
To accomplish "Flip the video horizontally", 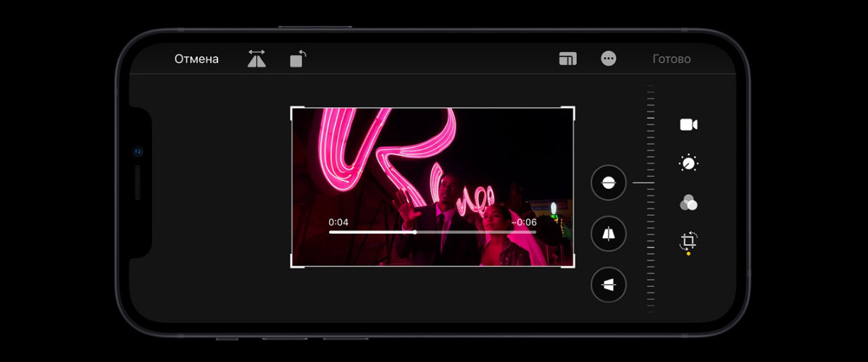I will pyautogui.click(x=256, y=59).
